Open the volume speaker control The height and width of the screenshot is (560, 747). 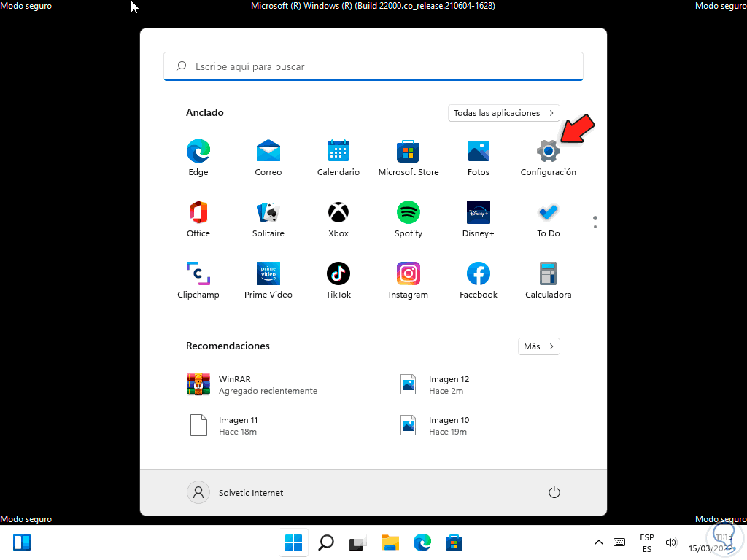(671, 542)
